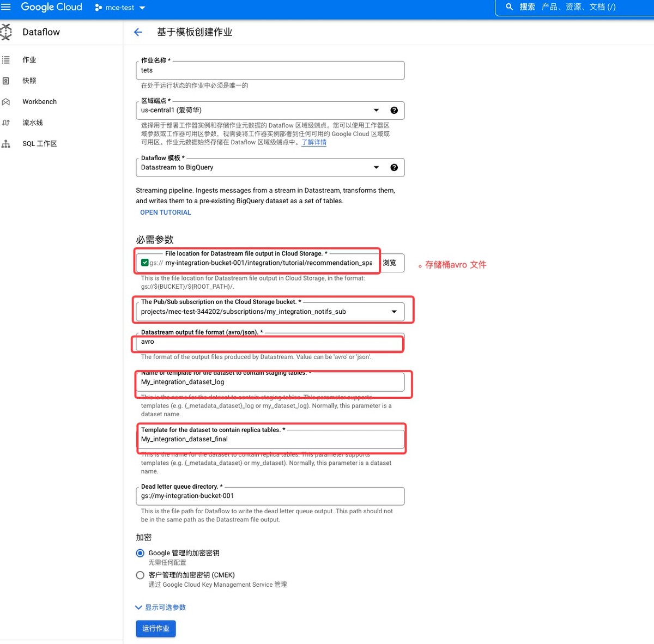Screen dimensions: 654x644
Task: Click the Dataflow product icon
Action: click(6, 32)
